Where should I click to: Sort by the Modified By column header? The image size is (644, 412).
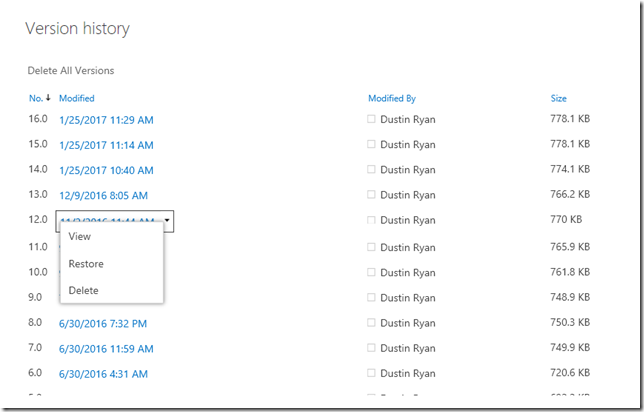point(392,98)
